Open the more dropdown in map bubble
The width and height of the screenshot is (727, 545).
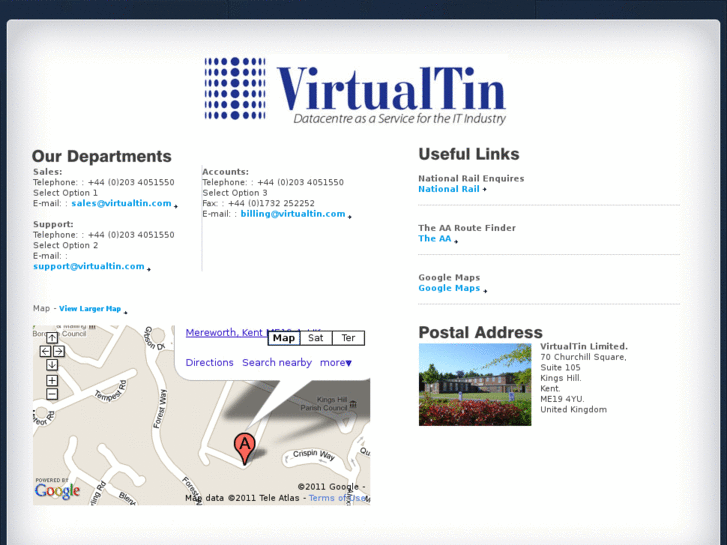coord(336,363)
